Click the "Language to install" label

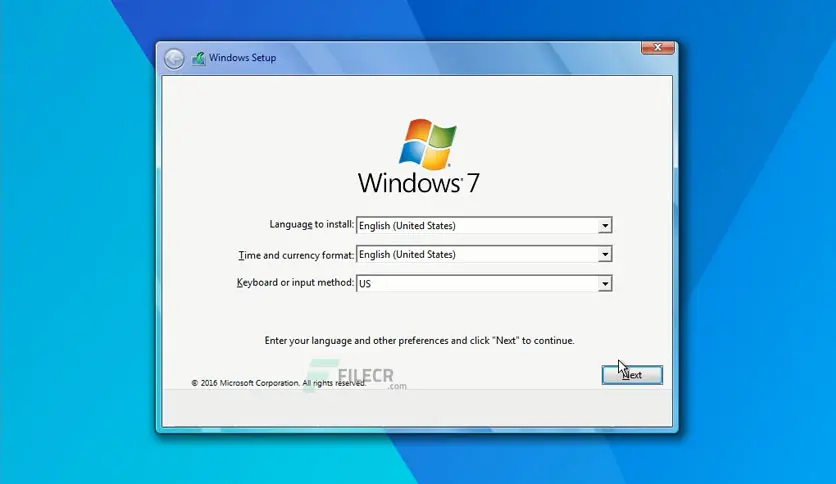coord(311,225)
